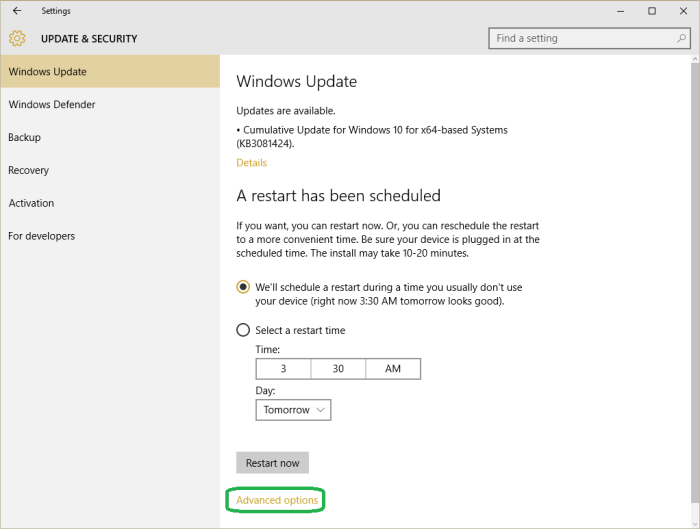700x529 pixels.
Task: Open the hour picker showing 3
Action: click(283, 369)
